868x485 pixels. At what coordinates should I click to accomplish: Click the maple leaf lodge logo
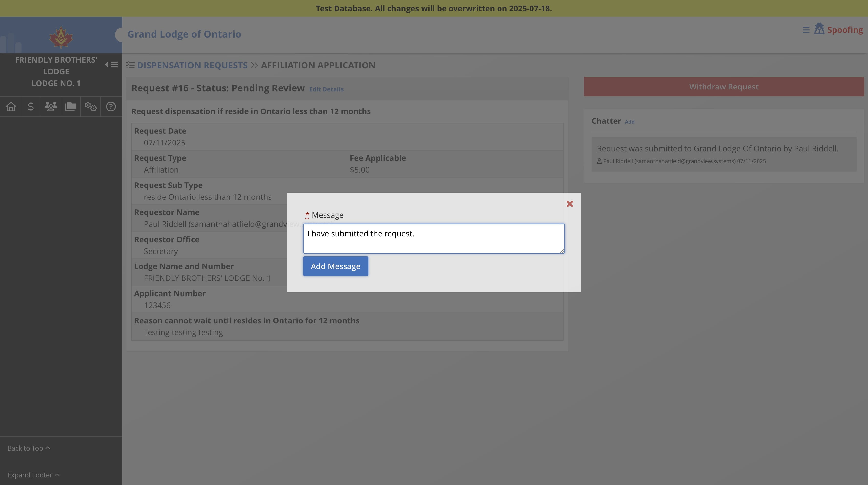[61, 37]
